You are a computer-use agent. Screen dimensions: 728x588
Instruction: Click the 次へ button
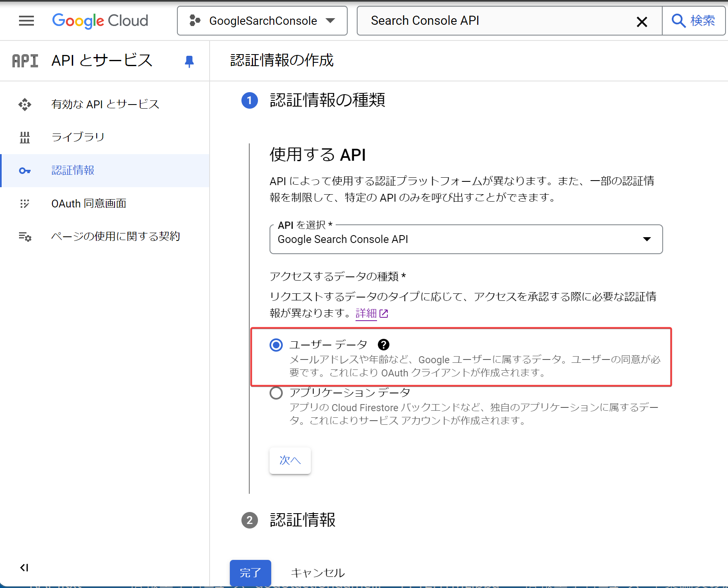point(290,460)
